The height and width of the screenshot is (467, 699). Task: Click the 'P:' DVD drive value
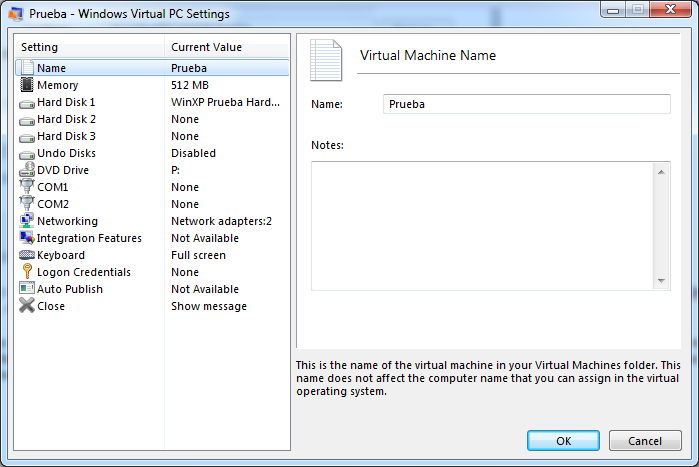[176, 170]
